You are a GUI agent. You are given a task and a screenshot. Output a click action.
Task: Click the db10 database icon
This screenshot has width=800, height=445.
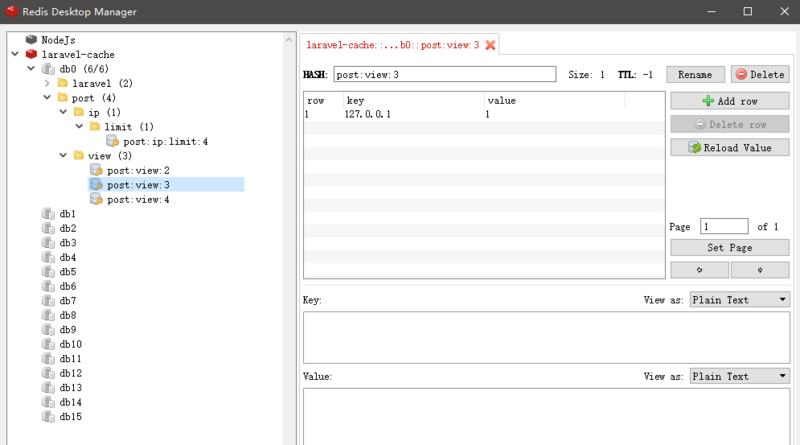(48, 344)
